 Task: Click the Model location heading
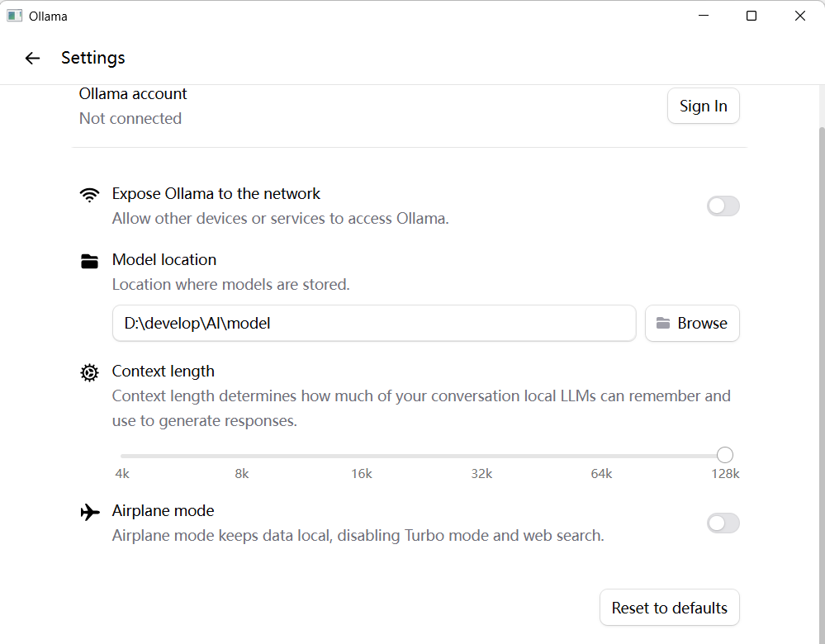(x=164, y=259)
